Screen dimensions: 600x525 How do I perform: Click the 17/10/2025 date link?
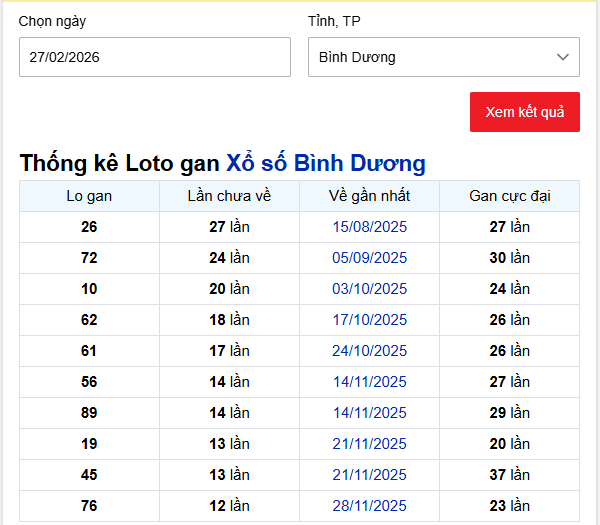click(x=369, y=320)
